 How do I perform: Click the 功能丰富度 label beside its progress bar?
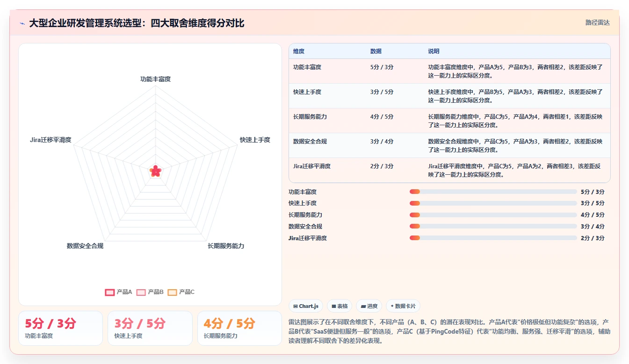click(x=303, y=192)
